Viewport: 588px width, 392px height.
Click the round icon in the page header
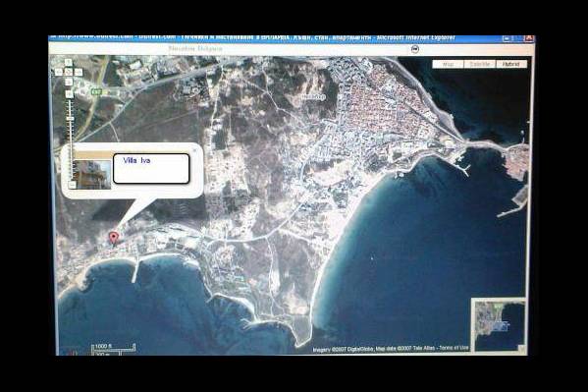[415, 49]
